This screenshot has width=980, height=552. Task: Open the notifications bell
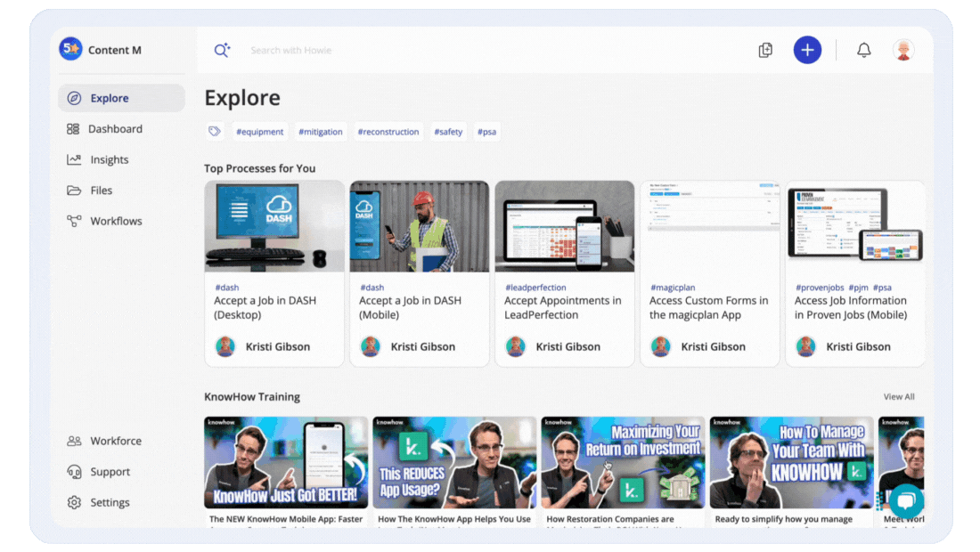[863, 50]
